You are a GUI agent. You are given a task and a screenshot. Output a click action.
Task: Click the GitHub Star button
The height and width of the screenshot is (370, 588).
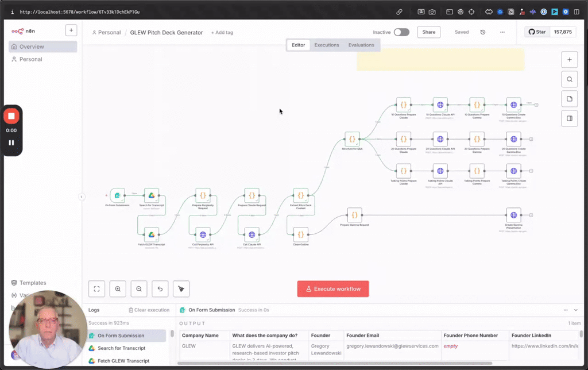click(x=537, y=32)
